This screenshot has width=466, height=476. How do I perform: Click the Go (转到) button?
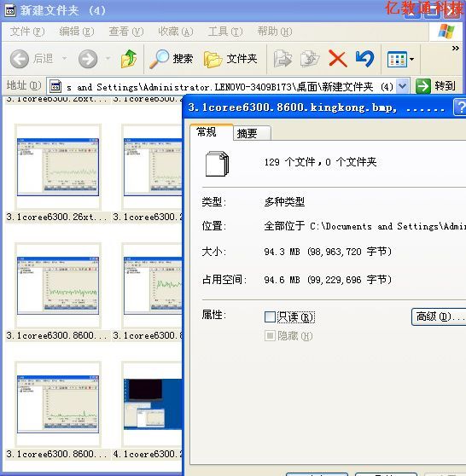pyautogui.click(x=435, y=86)
